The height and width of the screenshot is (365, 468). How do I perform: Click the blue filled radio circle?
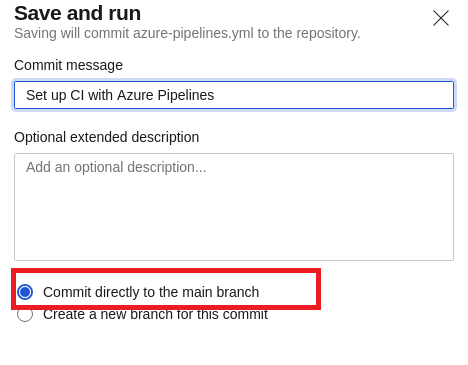click(x=25, y=292)
